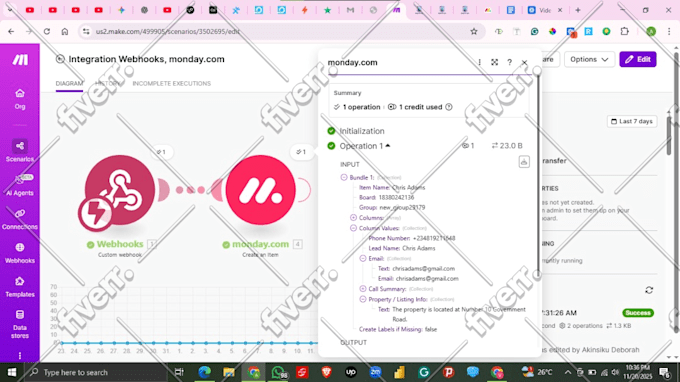
Task: Go to AI Agents section
Action: click(x=20, y=185)
